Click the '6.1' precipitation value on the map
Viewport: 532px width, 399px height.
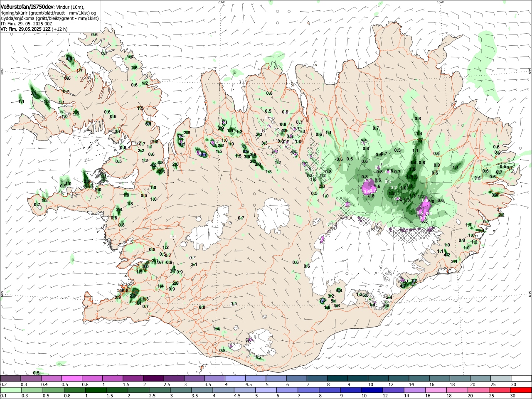coord(148,124)
